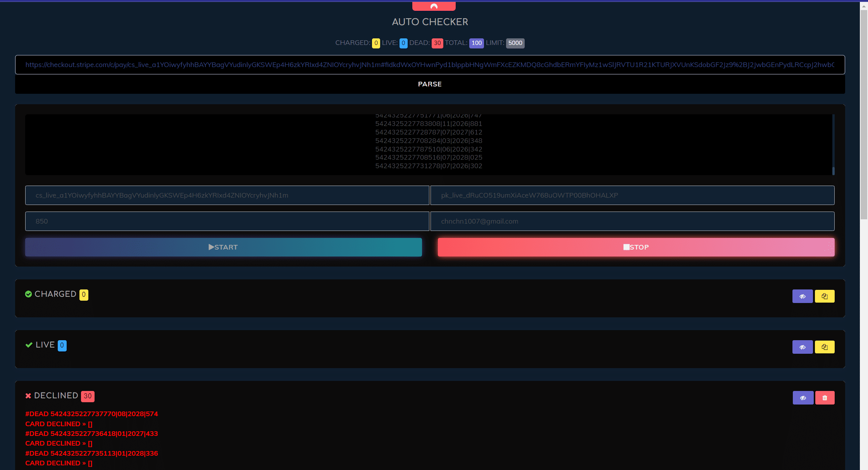Click the red tab icon at top
Screen dimensions: 868x470
[434, 6]
